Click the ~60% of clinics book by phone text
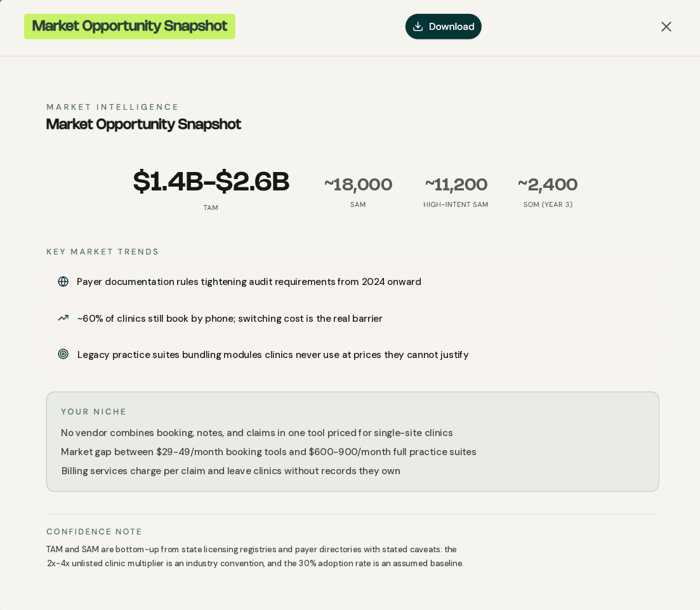 [230, 319]
